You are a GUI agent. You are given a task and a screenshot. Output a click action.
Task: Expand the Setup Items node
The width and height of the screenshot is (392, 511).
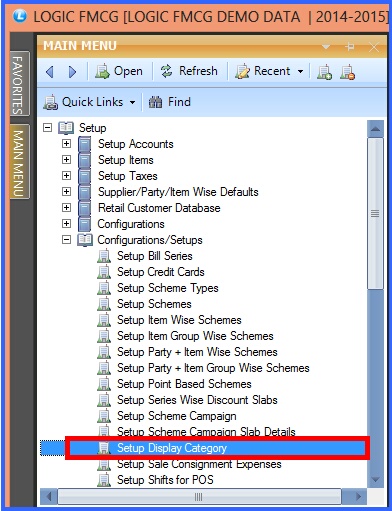pos(67,159)
